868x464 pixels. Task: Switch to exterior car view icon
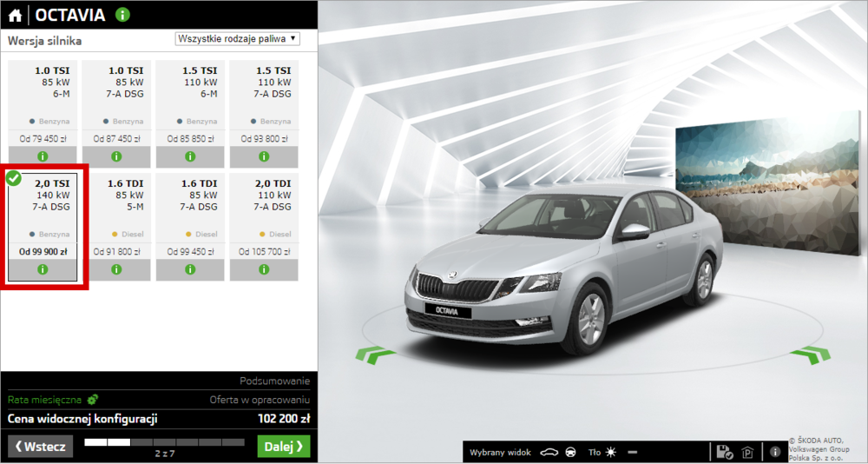(x=551, y=453)
